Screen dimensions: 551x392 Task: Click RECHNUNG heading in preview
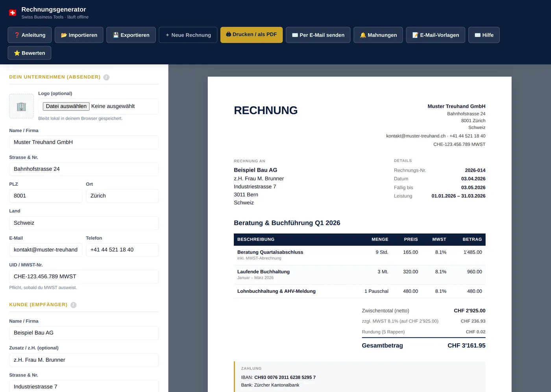(266, 111)
